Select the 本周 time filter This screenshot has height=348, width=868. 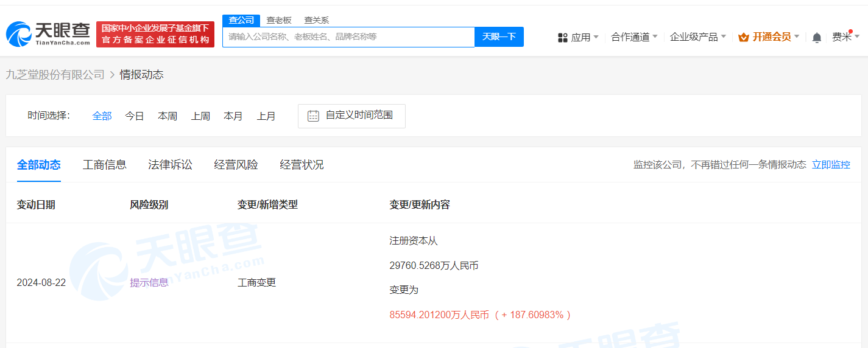168,116
